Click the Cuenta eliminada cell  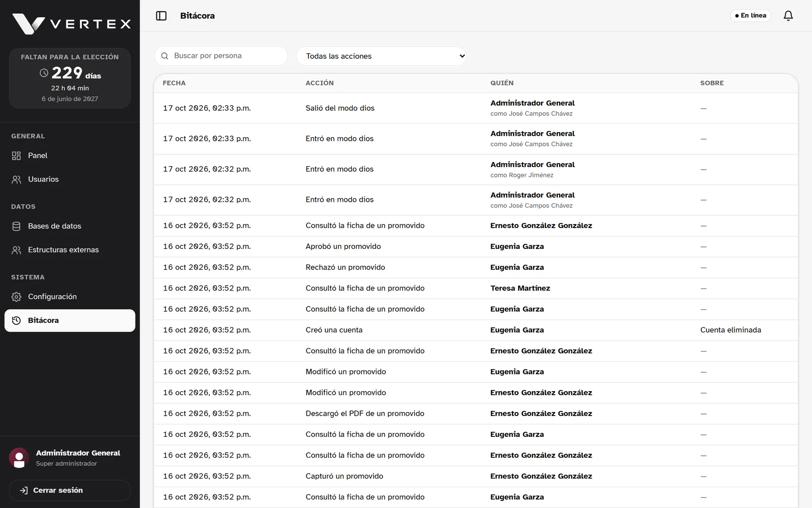click(x=731, y=330)
